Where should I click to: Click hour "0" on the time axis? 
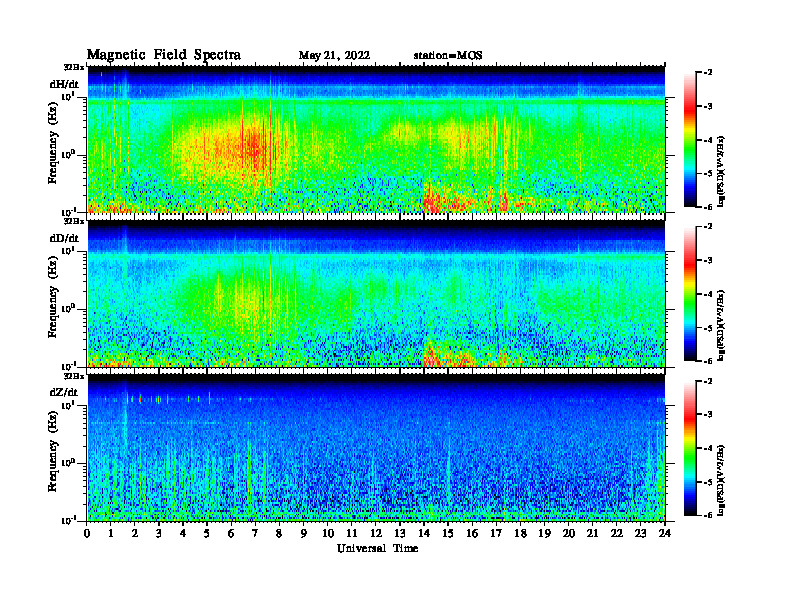[x=87, y=534]
